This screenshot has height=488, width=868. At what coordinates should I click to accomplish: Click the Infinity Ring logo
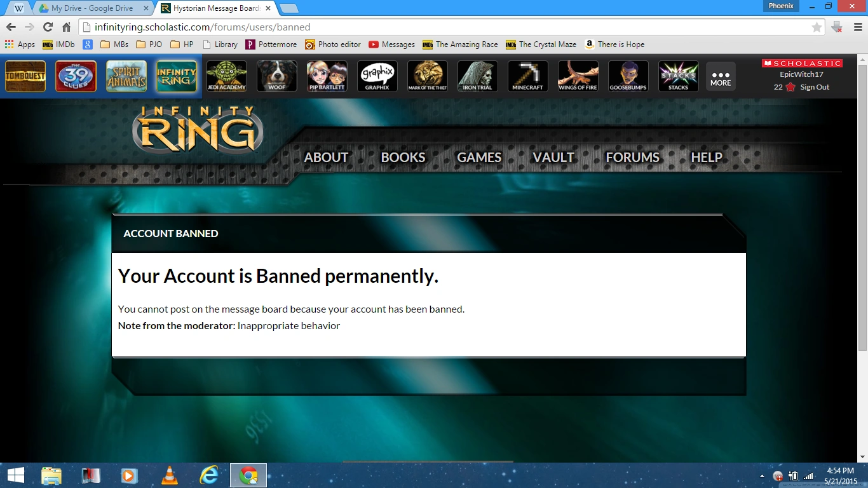(x=198, y=130)
